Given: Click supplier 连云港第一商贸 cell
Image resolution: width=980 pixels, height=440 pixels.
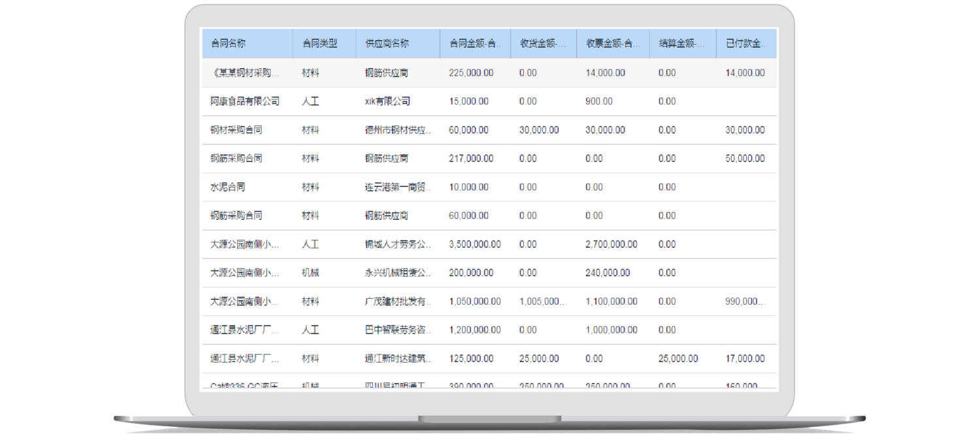Looking at the screenshot, I should tap(398, 187).
